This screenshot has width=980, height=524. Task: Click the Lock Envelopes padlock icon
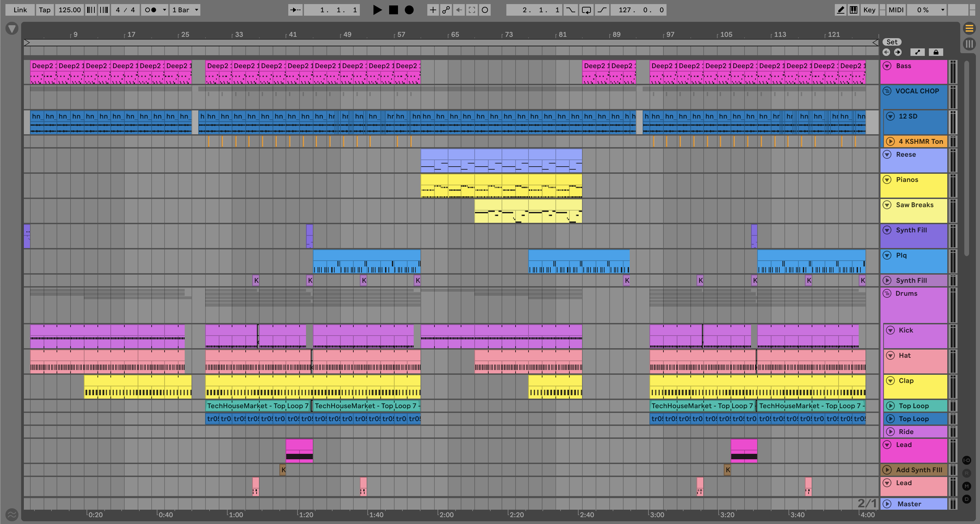(x=935, y=52)
